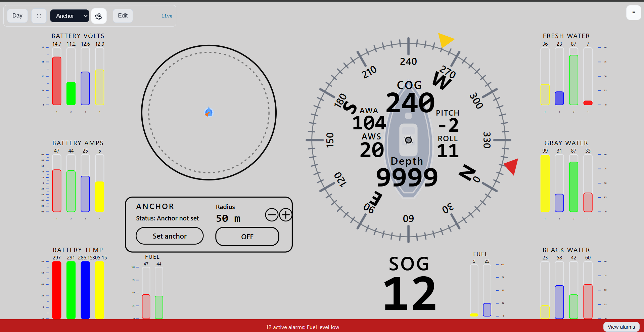
Task: Click the large SOG speed readout
Action: (409, 293)
